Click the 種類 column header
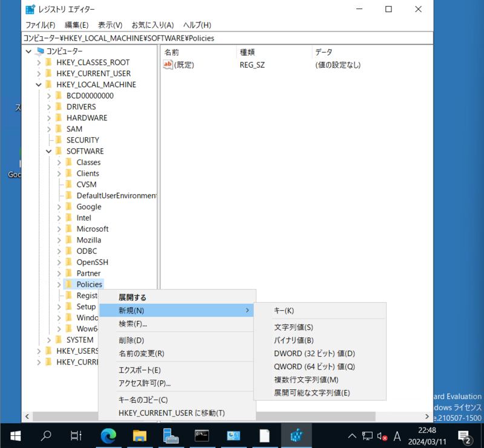 274,53
